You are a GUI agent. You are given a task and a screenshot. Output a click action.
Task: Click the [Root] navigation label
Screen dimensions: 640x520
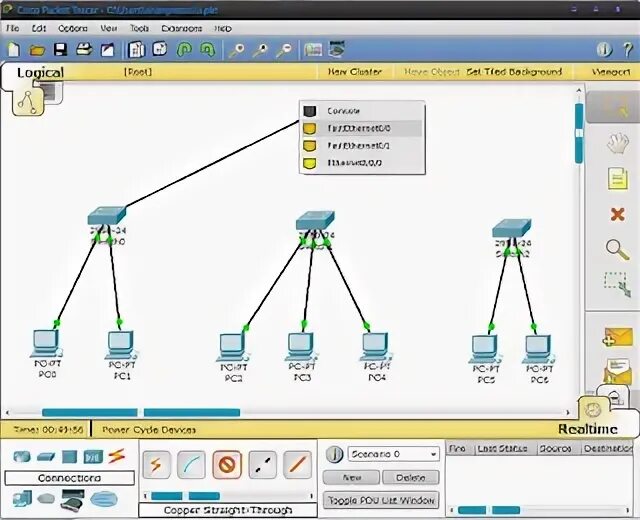(x=138, y=72)
